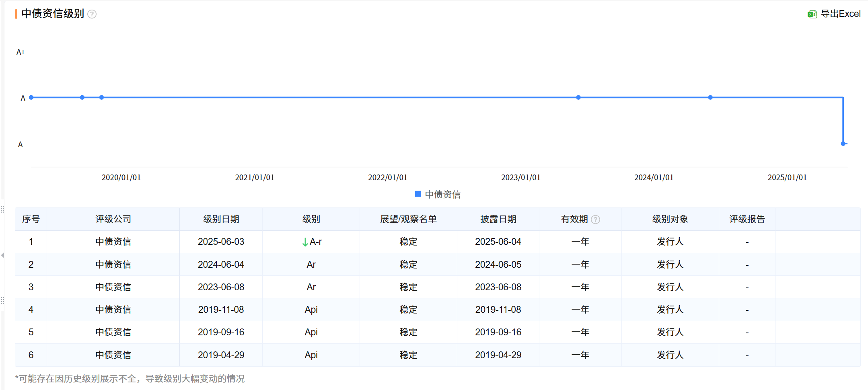Image resolution: width=868 pixels, height=390 pixels.
Task: Click 导出Excel link
Action: (840, 14)
